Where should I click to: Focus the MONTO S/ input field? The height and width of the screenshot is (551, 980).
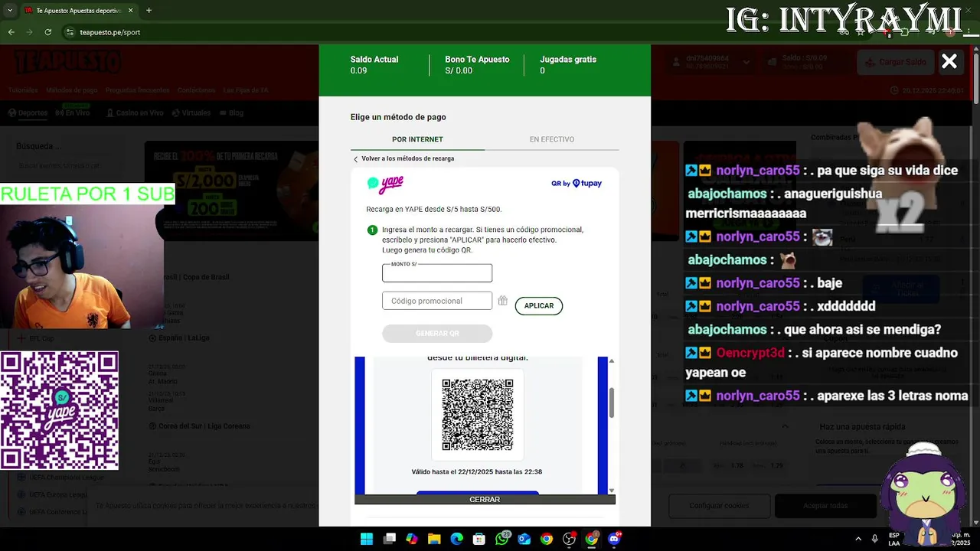coord(437,273)
